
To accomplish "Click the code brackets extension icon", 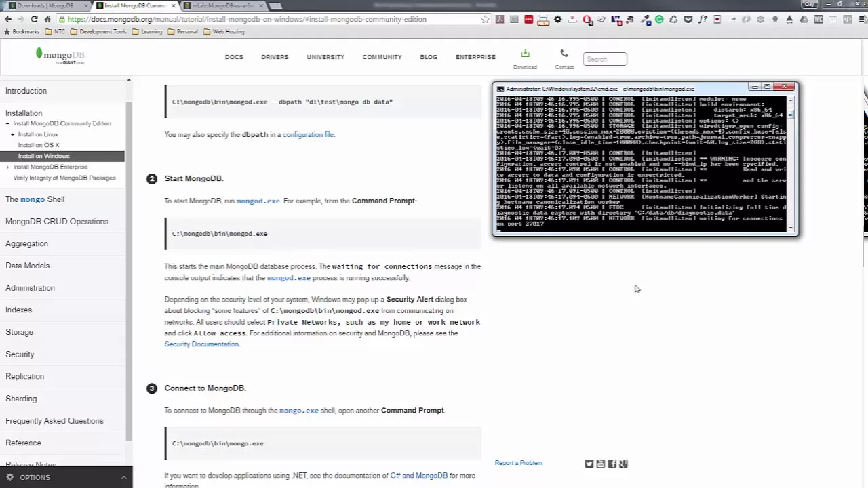I will (847, 19).
